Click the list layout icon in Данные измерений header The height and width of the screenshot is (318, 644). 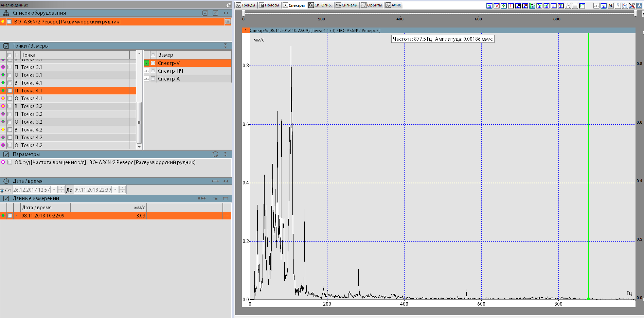(x=215, y=198)
